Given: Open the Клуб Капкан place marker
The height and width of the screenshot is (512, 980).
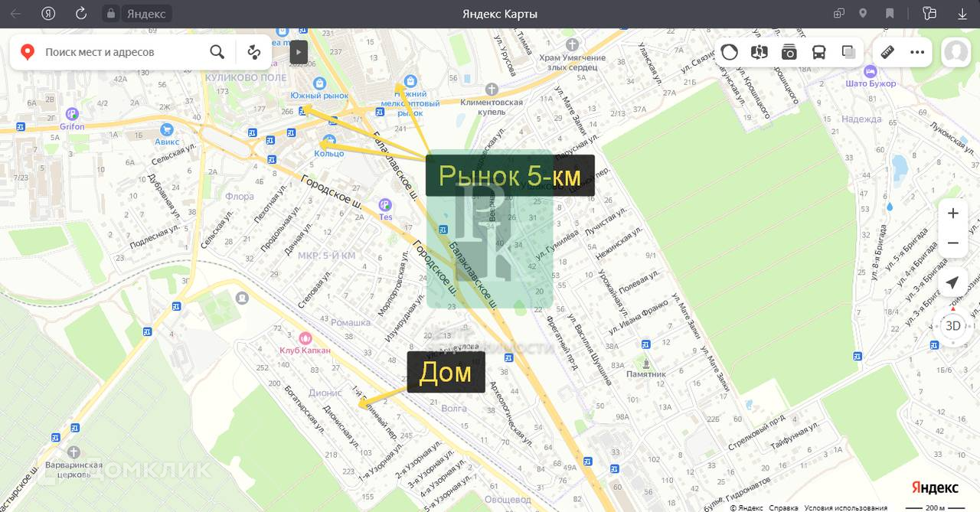Looking at the screenshot, I should (x=305, y=338).
